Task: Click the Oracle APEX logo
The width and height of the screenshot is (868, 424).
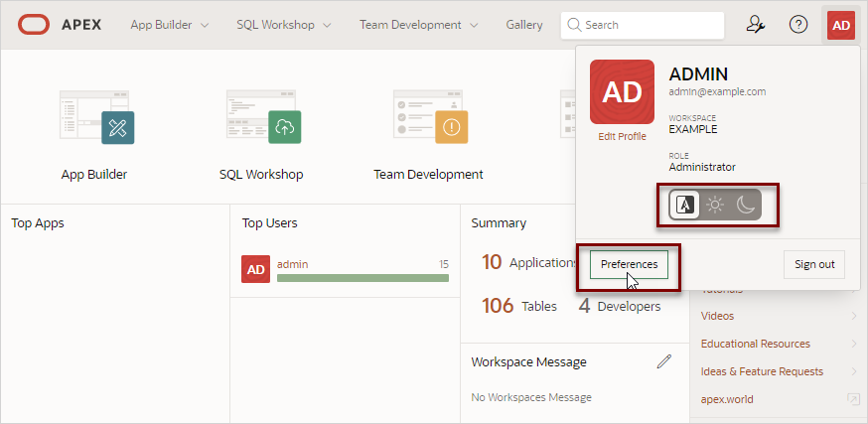Action: coord(60,25)
